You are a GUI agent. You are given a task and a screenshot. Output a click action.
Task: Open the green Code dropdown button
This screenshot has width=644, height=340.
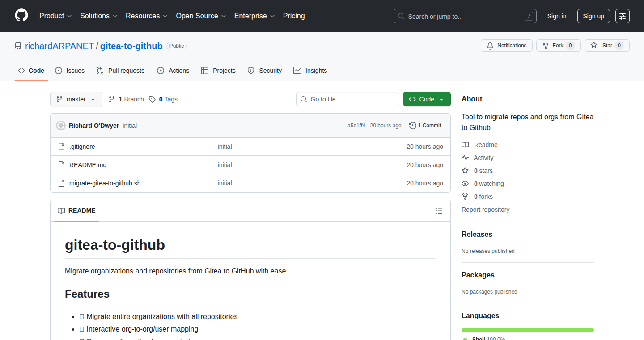click(427, 99)
